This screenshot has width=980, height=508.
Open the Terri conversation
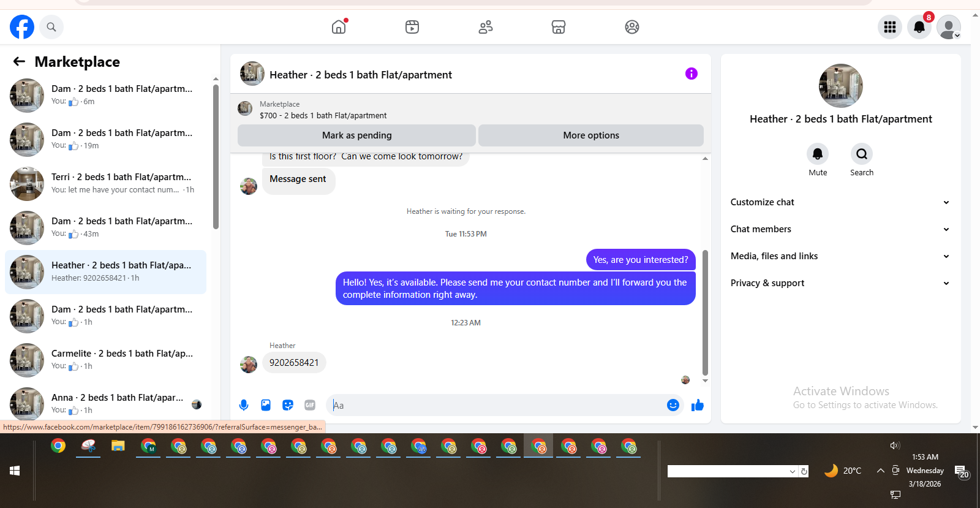[x=105, y=184]
